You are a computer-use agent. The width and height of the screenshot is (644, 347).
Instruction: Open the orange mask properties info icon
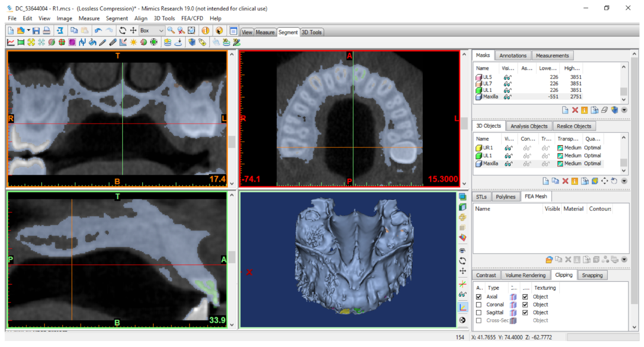[x=584, y=110]
